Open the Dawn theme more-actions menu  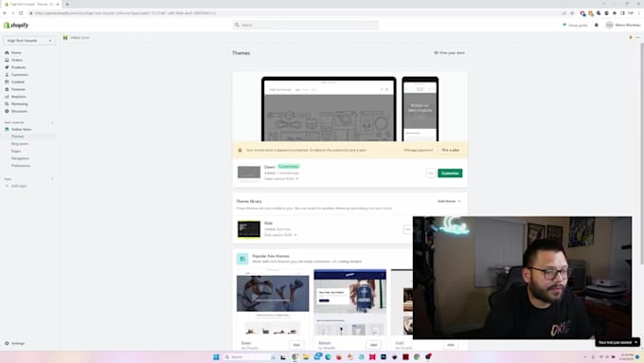pyautogui.click(x=430, y=173)
